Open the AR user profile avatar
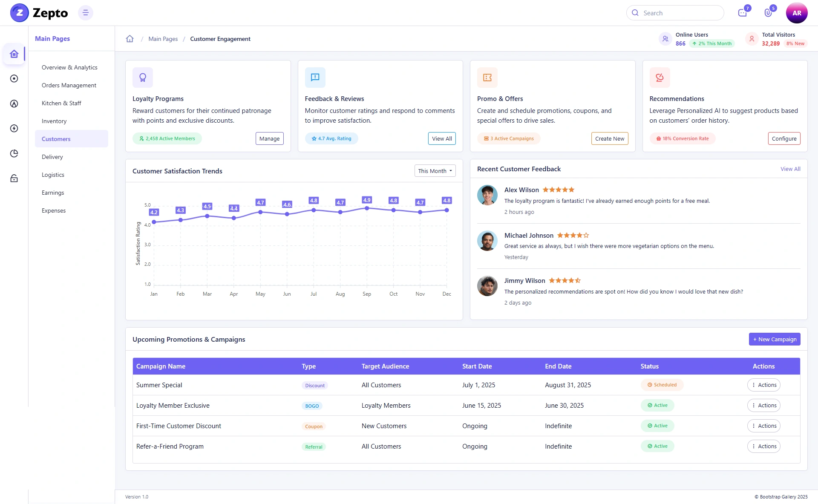This screenshot has height=504, width=818. click(x=797, y=13)
